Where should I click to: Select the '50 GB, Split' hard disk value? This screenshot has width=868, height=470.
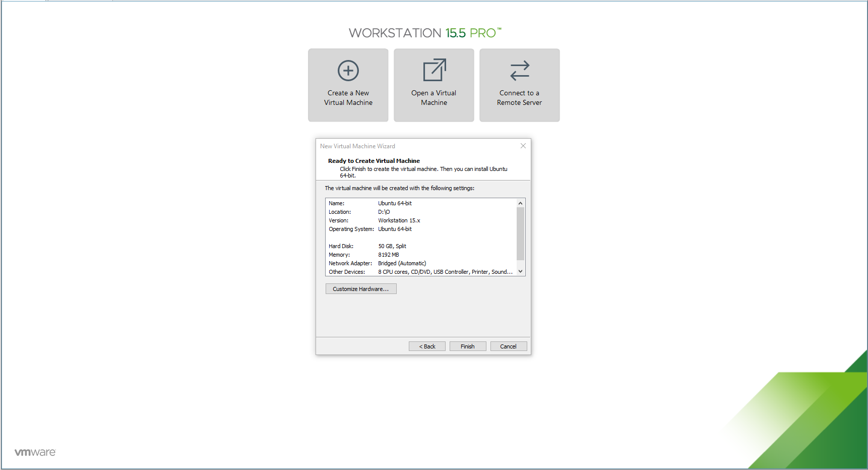pos(392,246)
